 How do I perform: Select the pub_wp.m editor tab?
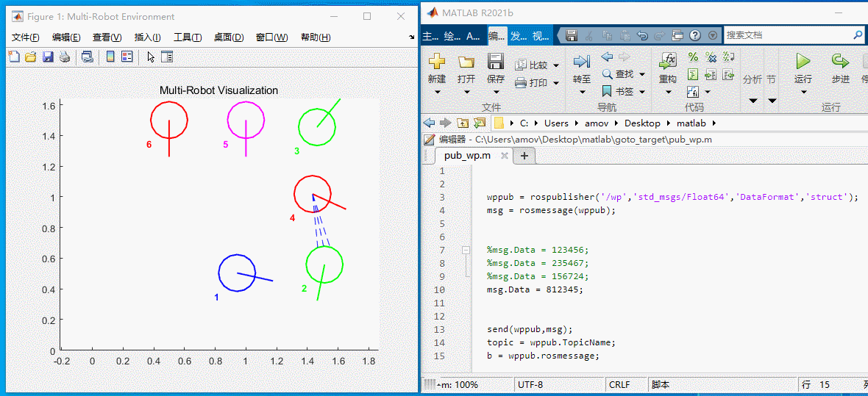(x=467, y=156)
